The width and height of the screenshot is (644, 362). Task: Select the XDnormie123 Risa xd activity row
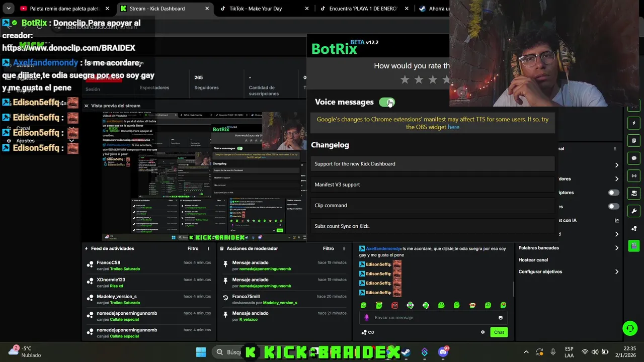(x=149, y=283)
